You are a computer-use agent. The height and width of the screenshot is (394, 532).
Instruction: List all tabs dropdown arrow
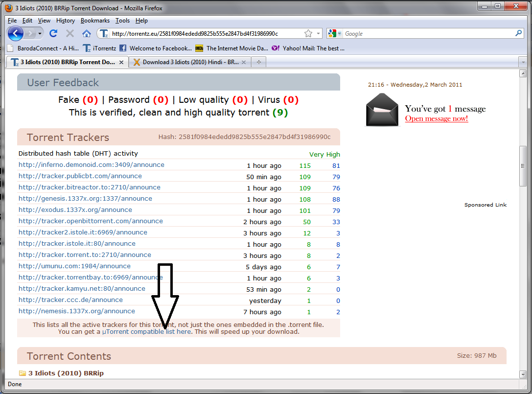[x=523, y=63]
